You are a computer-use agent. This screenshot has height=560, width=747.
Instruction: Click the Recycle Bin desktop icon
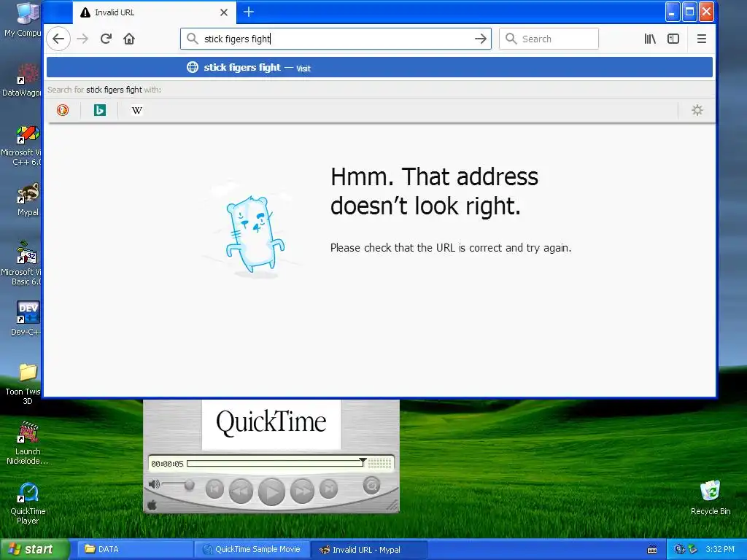coord(710,497)
